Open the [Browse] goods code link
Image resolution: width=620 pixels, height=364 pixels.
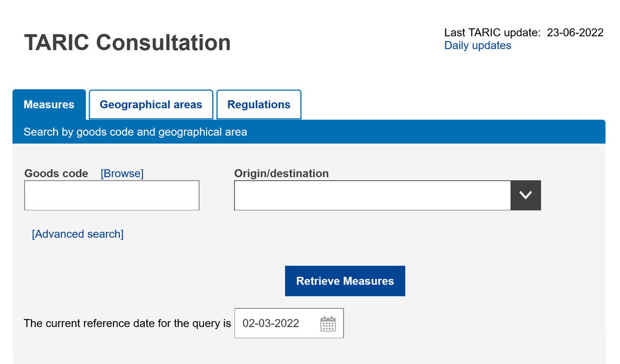pos(122,173)
